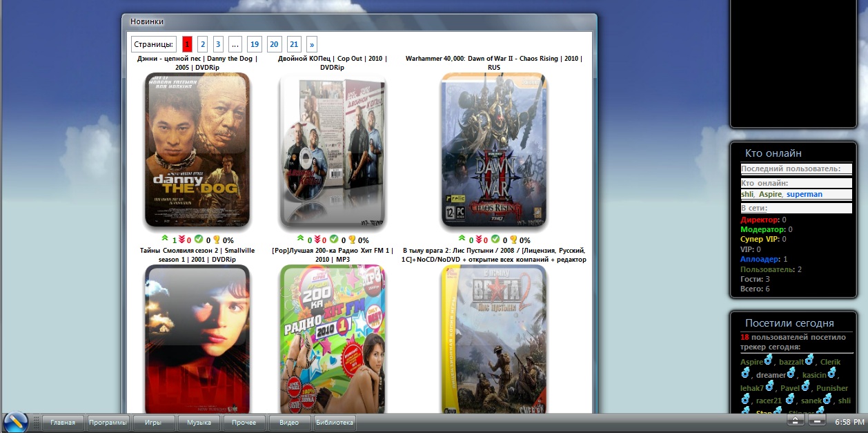868x433 pixels.
Task: Open the Punisher profile in visitors list
Action: (832, 388)
